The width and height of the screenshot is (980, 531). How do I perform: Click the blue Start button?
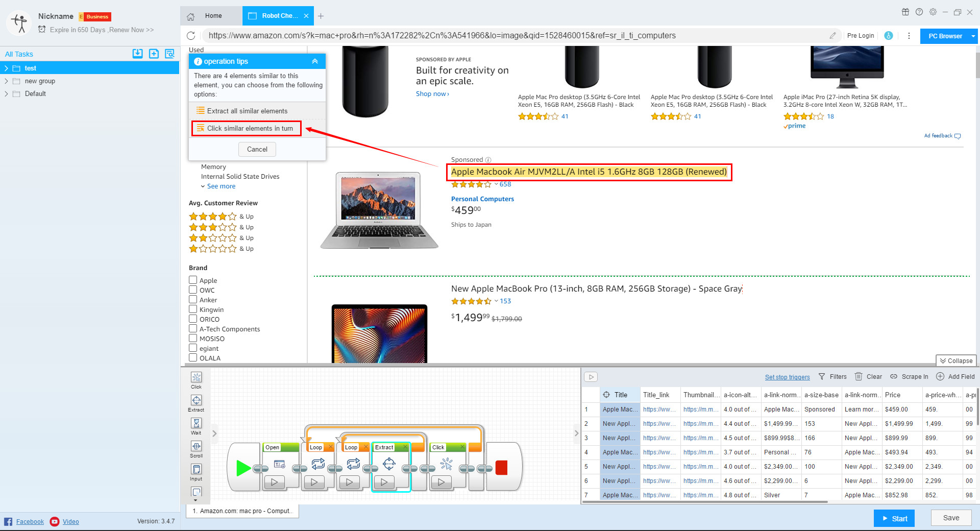pos(894,518)
